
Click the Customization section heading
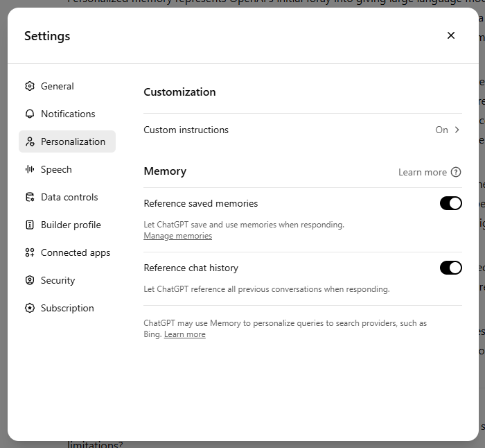click(x=179, y=92)
